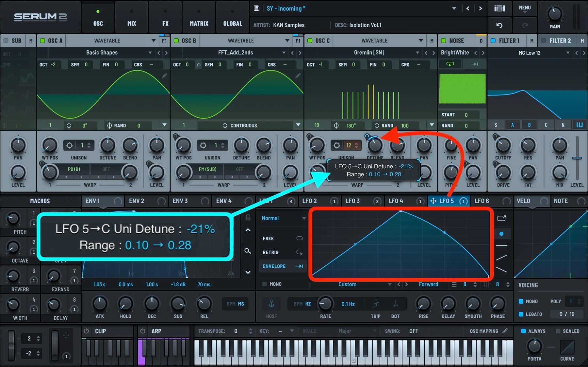This screenshot has width=588, height=367.
Task: Click the LFO 5 drag-move crosshair icon
Action: (433, 201)
